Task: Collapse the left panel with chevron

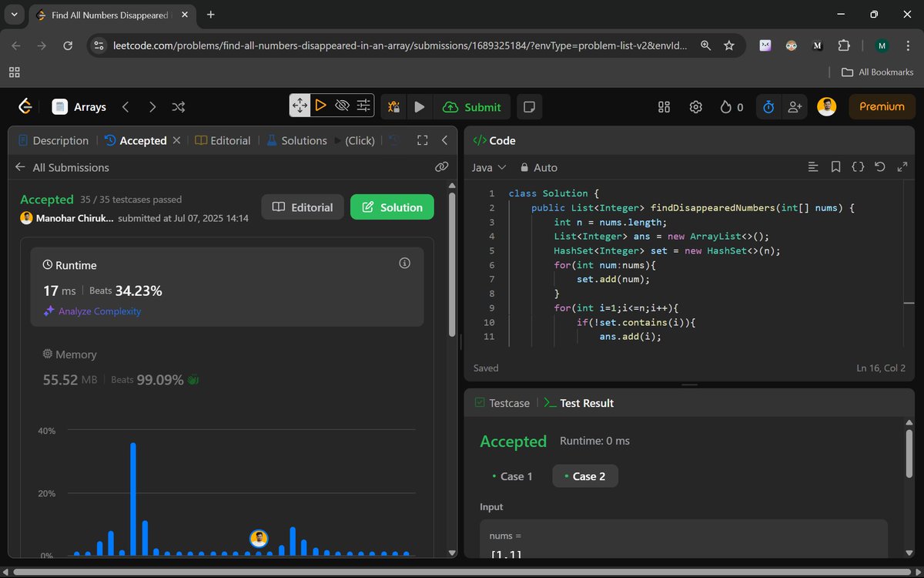Action: (x=444, y=140)
